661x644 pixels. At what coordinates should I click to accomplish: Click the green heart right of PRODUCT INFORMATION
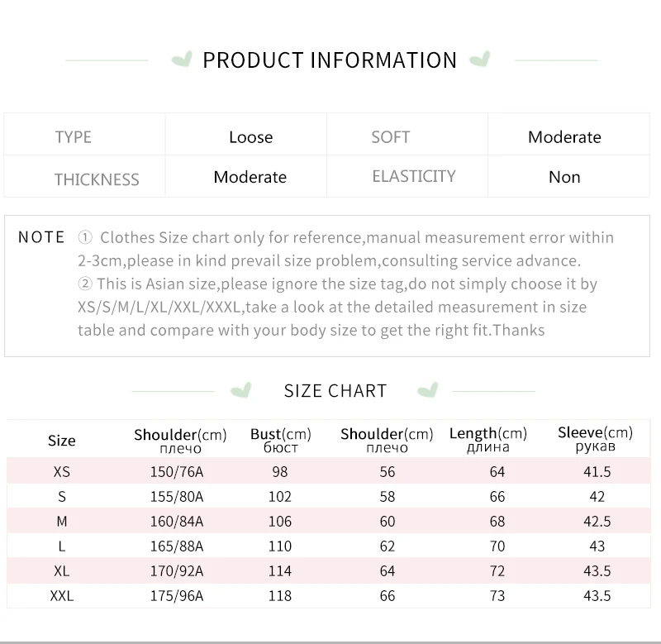(x=479, y=60)
